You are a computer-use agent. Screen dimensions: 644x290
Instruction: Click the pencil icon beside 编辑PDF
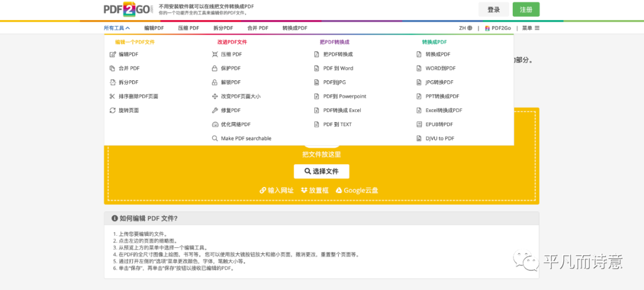point(113,54)
